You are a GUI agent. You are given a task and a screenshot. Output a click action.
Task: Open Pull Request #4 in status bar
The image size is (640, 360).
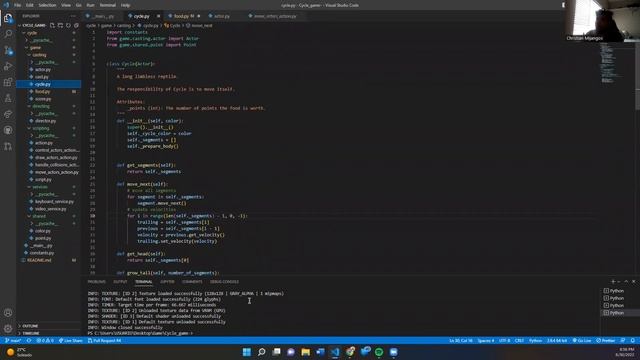click(104, 340)
